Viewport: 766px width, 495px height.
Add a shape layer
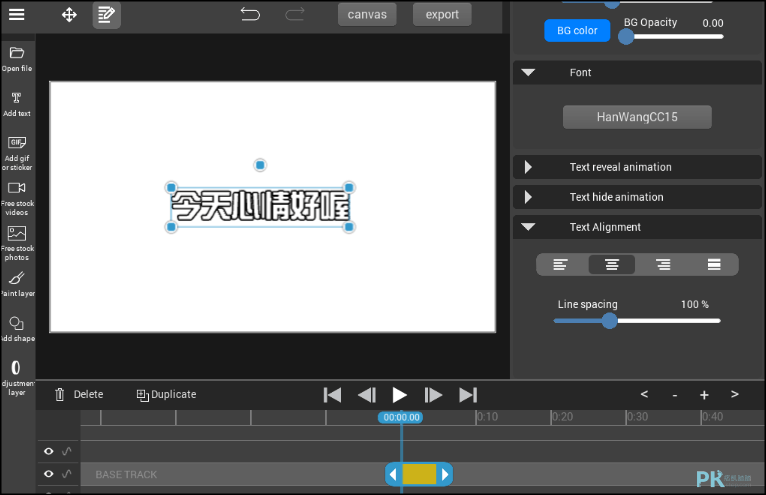pos(17,329)
